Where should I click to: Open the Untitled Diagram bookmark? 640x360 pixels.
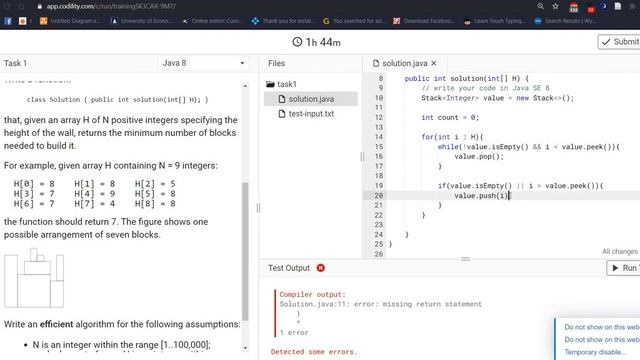coord(70,21)
